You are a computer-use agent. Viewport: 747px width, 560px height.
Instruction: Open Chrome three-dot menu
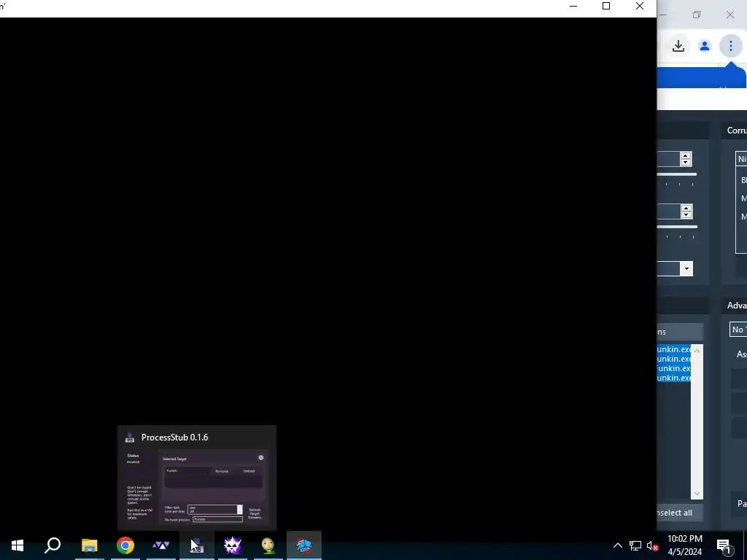731,46
